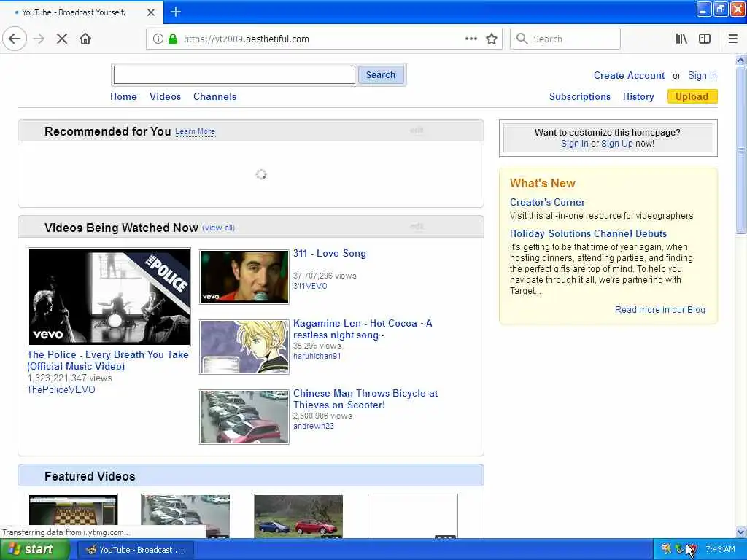
Task: Open haruhichan91 channel link
Action: click(x=317, y=356)
